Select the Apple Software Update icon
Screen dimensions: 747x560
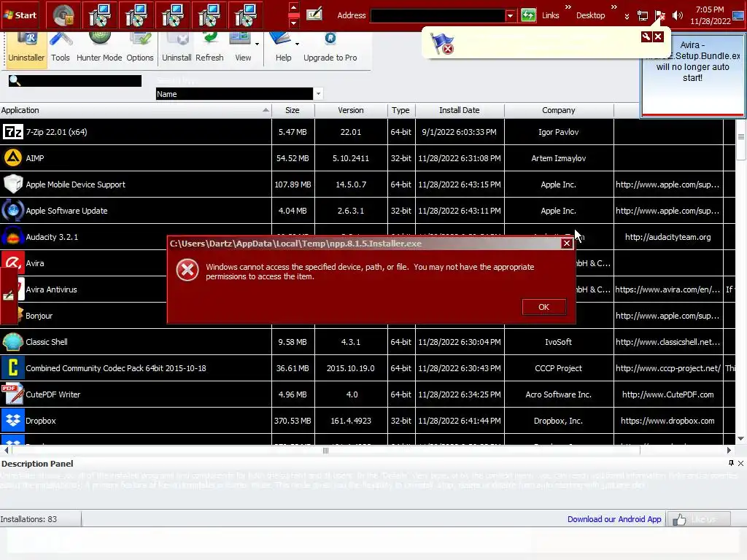tap(13, 210)
